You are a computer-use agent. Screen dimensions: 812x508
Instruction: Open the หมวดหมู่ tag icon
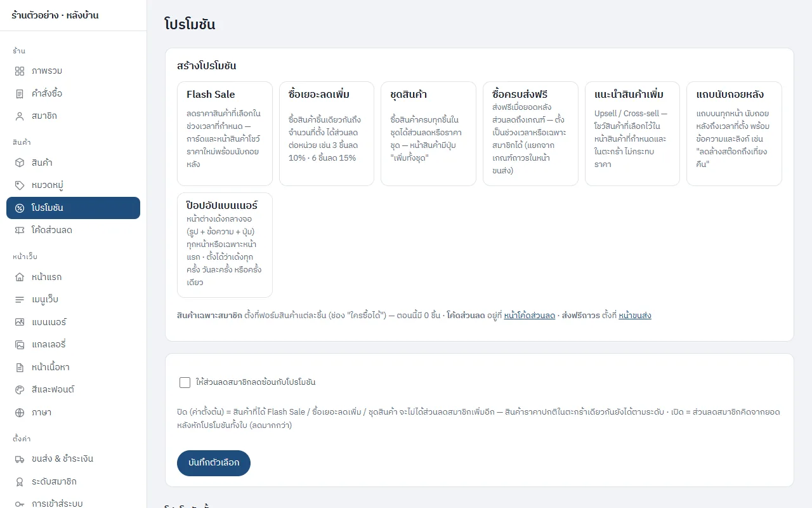point(20,185)
